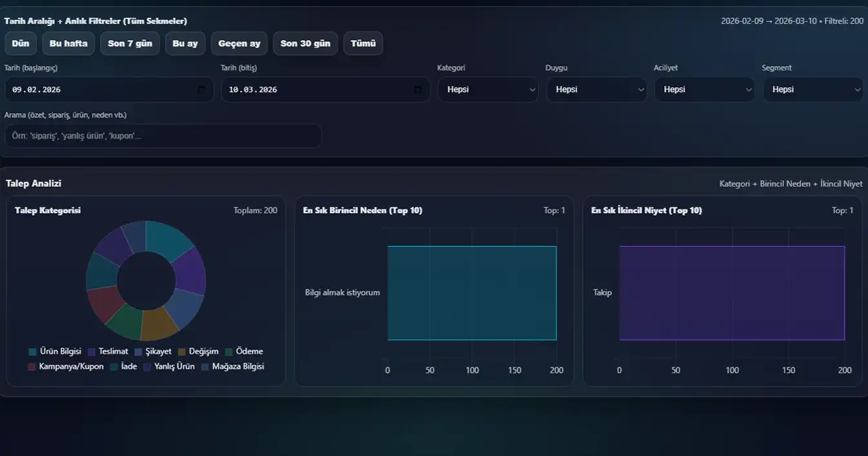
Task: Click into the Arama search field
Action: click(x=163, y=136)
